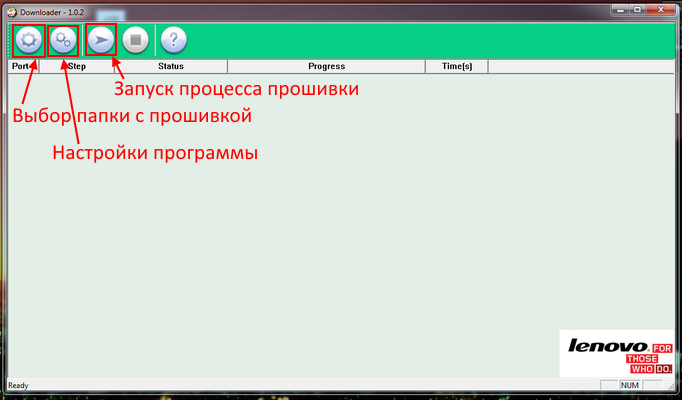Click the Progress column header
This screenshot has width=682, height=400.
pos(326,67)
